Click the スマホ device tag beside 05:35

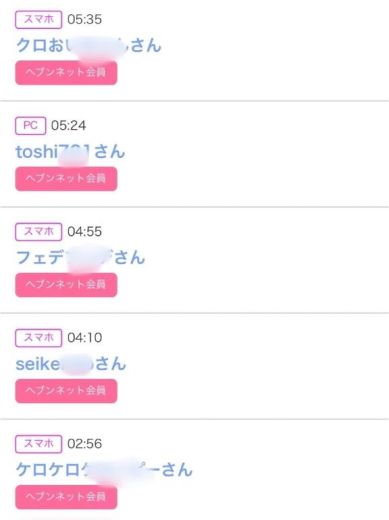pos(39,20)
